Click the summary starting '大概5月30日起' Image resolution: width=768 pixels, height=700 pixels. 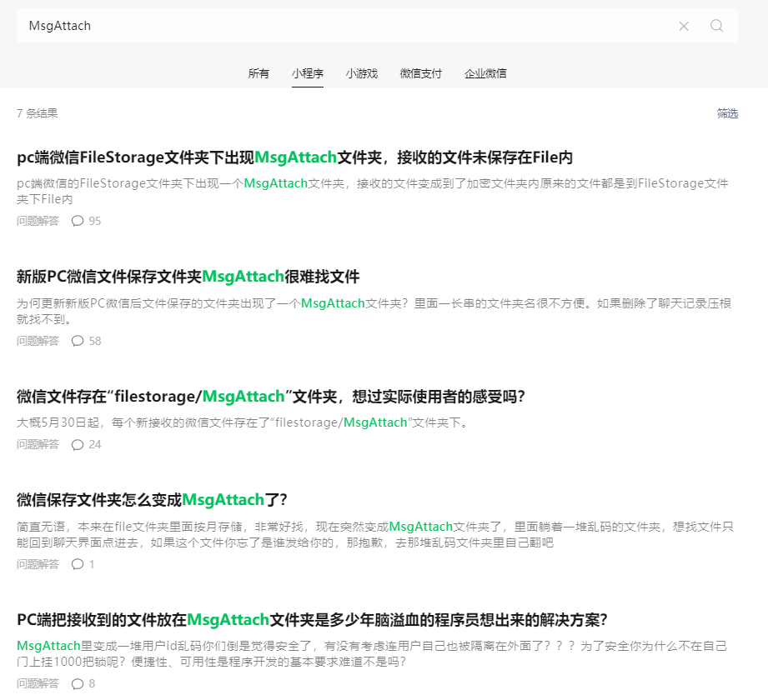pos(243,422)
